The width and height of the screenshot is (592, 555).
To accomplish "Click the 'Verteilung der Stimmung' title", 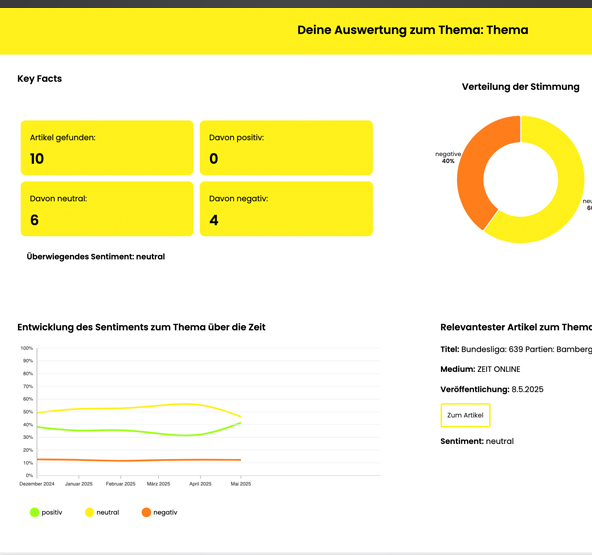I will 521,87.
